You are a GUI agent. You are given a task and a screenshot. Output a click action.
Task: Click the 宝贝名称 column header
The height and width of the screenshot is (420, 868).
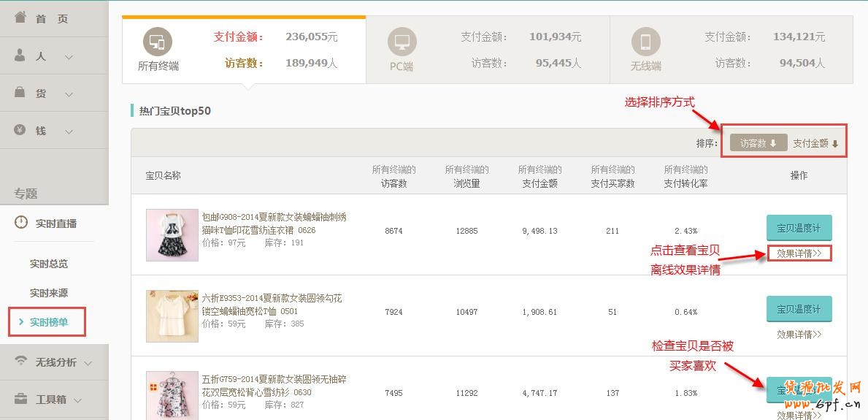pos(163,175)
